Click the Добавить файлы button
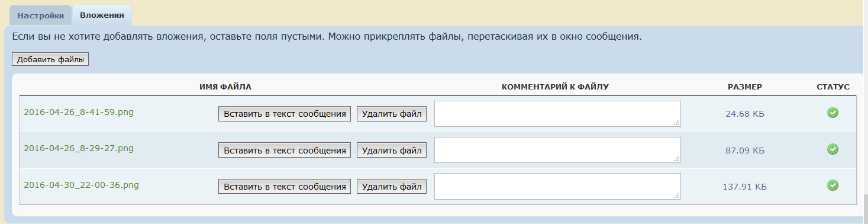 pos(50,59)
